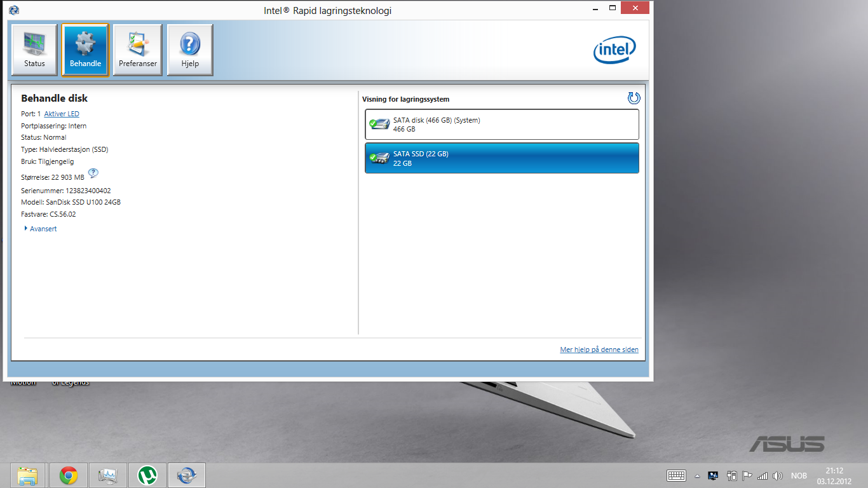Click Visning for lagringssystem heading
Screen dimensions: 868x488
click(406, 99)
